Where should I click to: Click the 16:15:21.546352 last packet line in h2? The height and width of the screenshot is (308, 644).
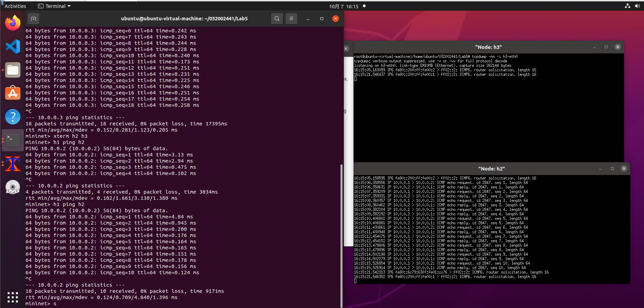[x=445, y=277]
